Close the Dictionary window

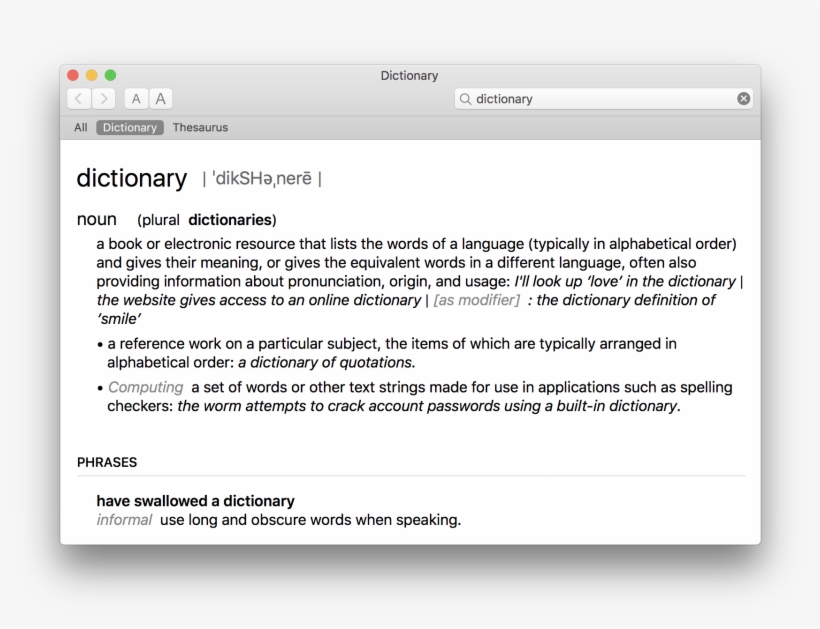pyautogui.click(x=73, y=76)
